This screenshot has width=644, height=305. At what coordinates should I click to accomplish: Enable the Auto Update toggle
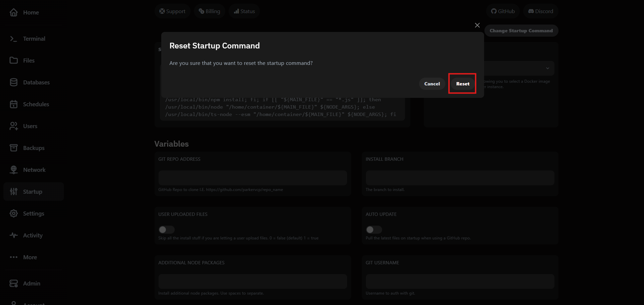tap(374, 229)
